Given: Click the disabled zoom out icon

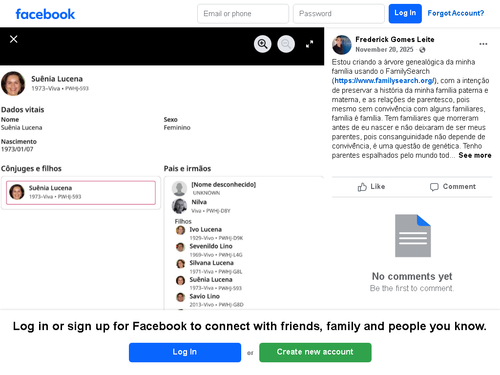Looking at the screenshot, I should coord(286,44).
